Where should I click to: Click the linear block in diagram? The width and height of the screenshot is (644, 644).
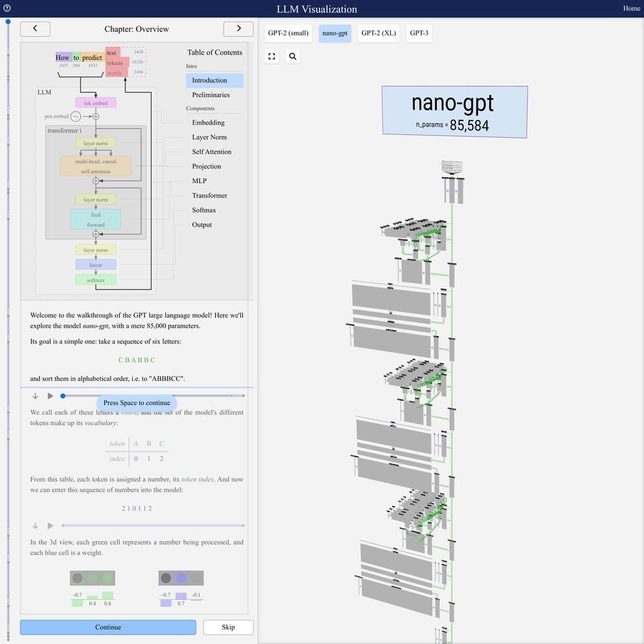pyautogui.click(x=96, y=265)
